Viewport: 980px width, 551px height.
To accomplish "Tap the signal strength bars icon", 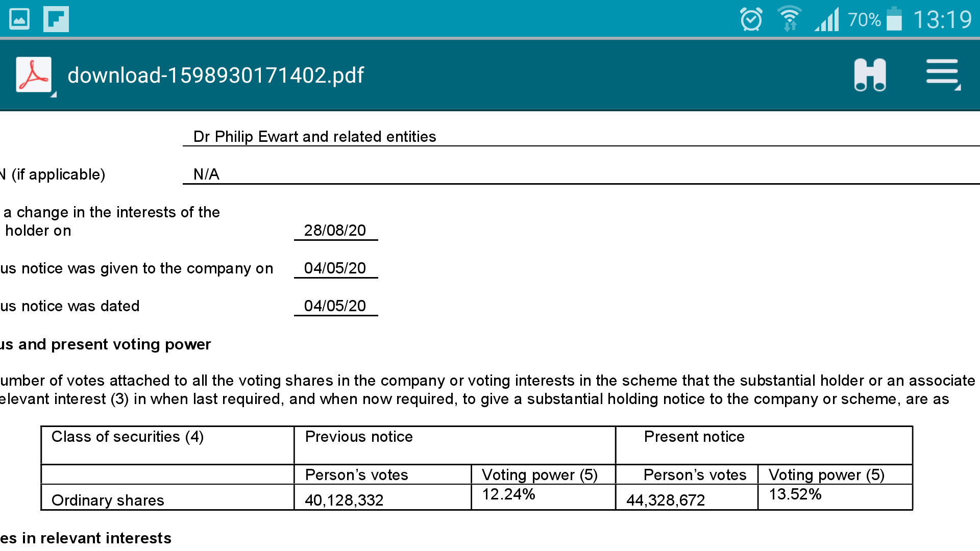I will click(826, 19).
